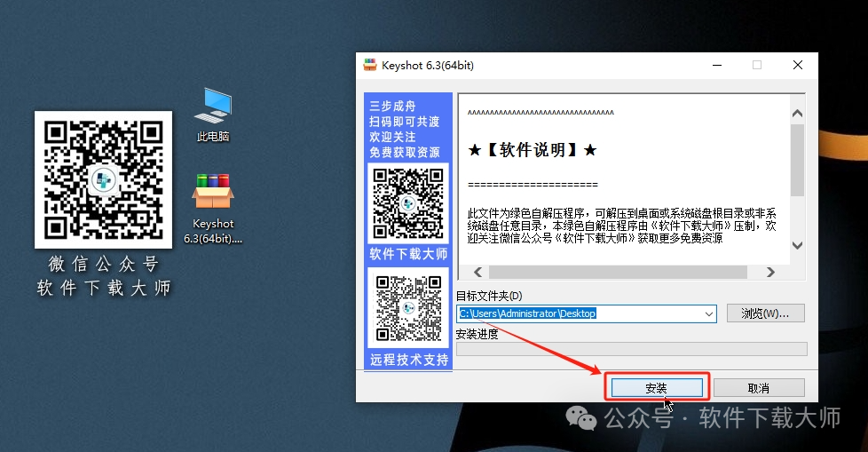Screen dimensions: 868x452
Task: Click the horizontal scroll left arrow
Action: (x=477, y=272)
